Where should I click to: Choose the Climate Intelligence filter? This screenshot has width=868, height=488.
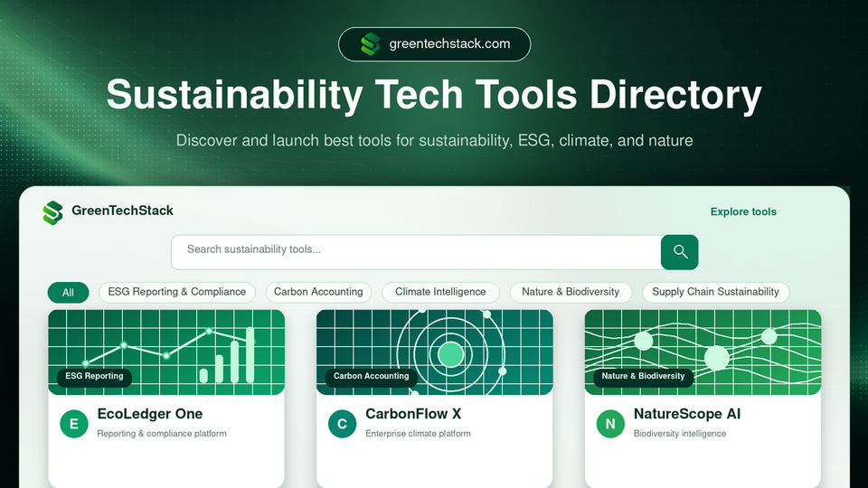point(440,292)
